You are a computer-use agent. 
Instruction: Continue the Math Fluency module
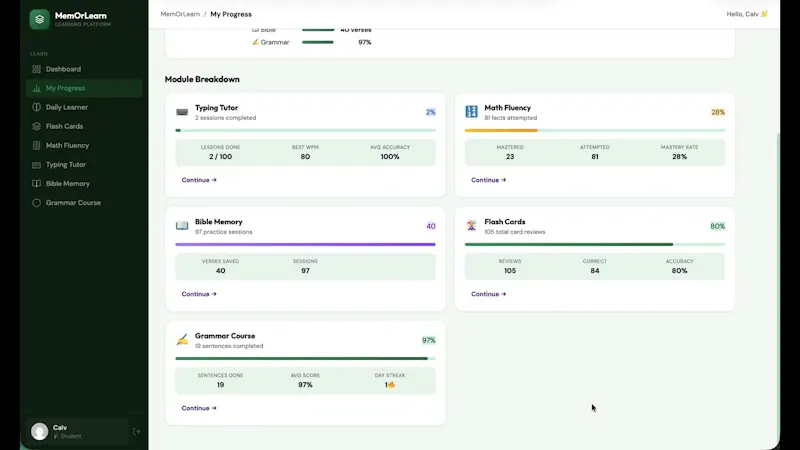click(x=488, y=180)
